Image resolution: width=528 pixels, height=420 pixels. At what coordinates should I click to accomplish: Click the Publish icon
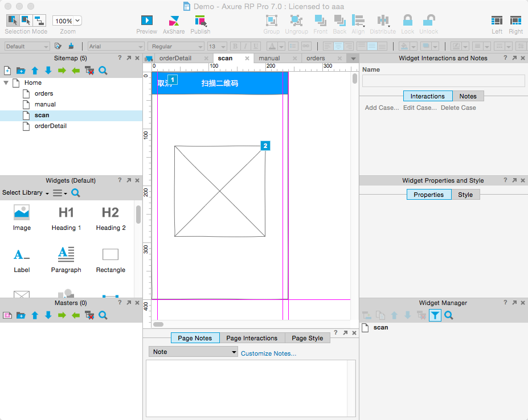(200, 20)
